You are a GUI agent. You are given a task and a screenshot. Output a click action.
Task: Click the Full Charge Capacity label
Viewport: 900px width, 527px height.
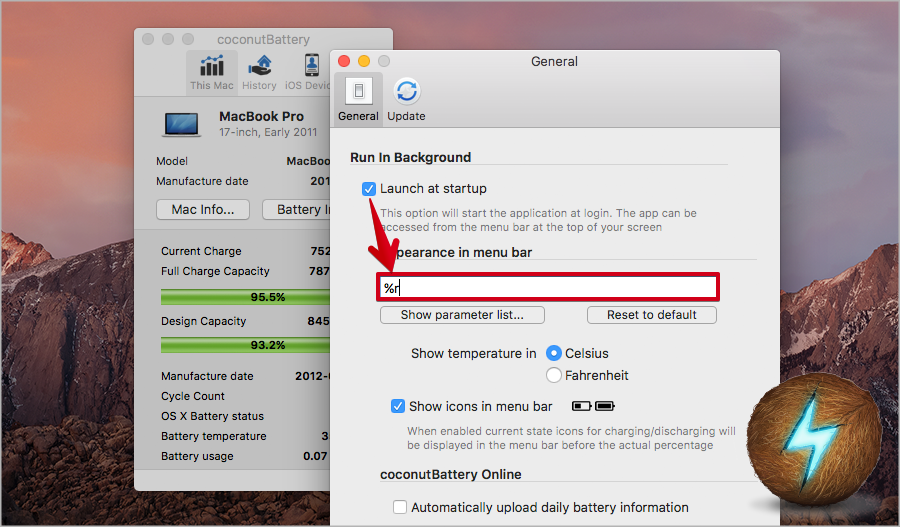[215, 271]
